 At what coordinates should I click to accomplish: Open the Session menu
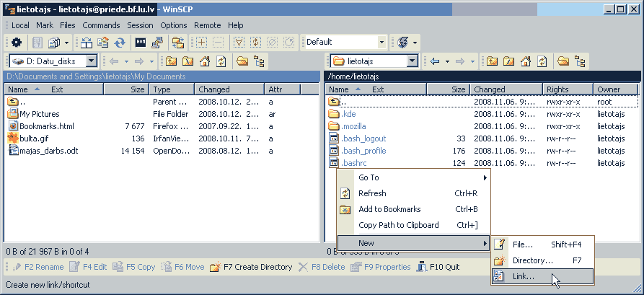click(140, 25)
